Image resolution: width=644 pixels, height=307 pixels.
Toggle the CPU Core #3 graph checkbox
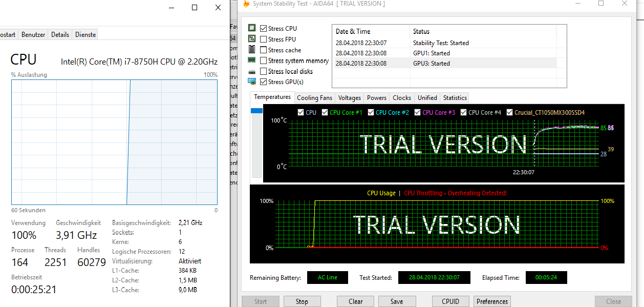click(417, 112)
